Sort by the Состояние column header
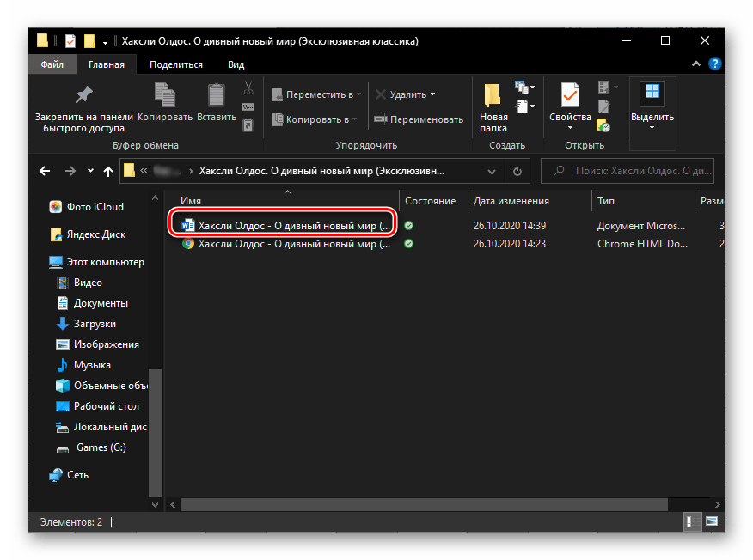 (x=431, y=201)
